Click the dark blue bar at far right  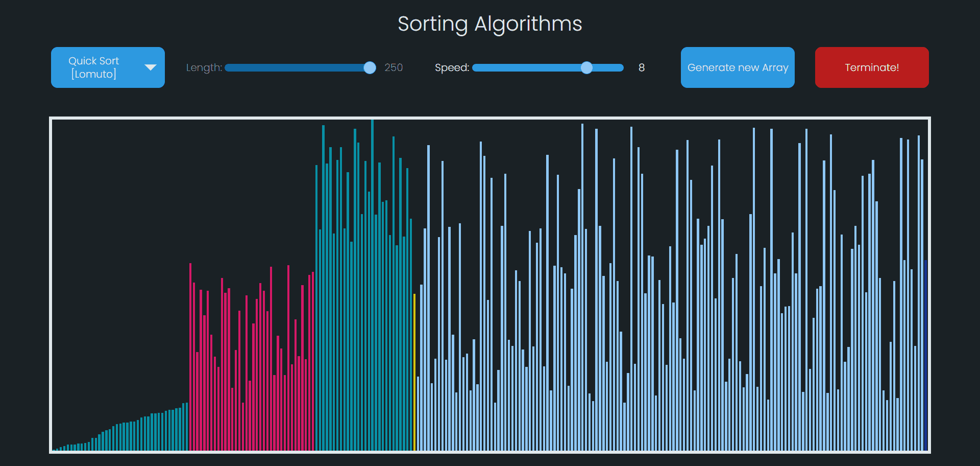point(926,358)
